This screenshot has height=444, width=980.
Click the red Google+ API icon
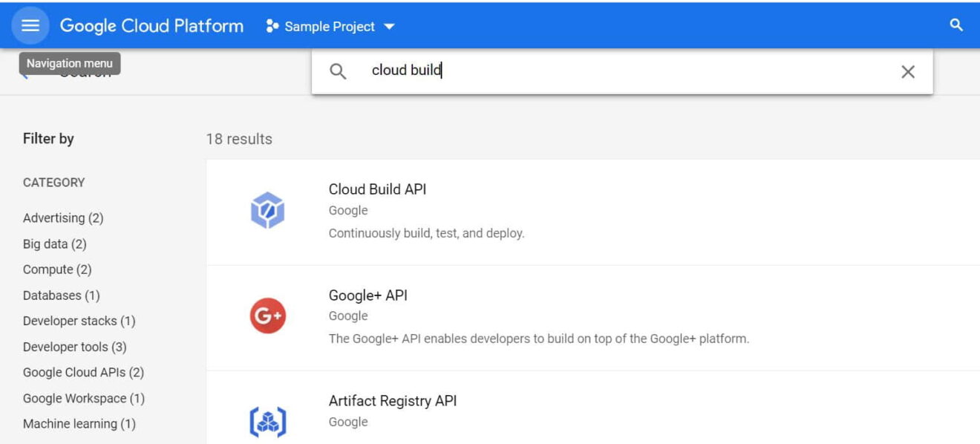[269, 315]
